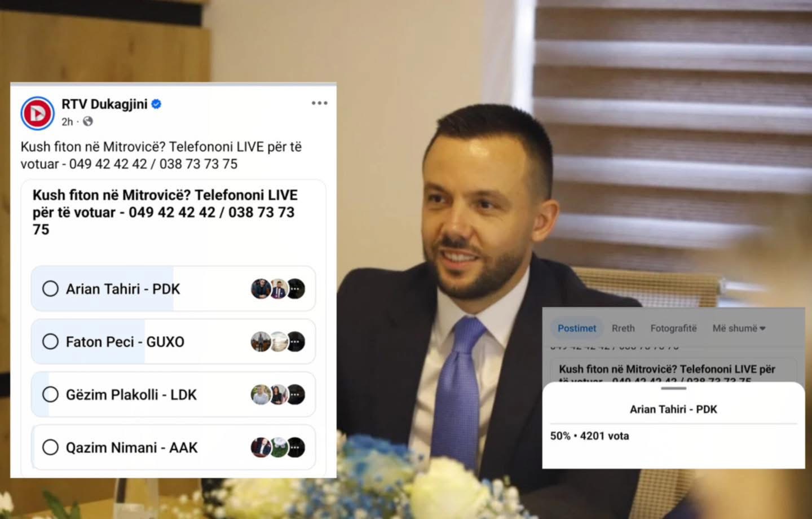Select the Qazim Nimani - AAK radio button
Image resolution: width=812 pixels, height=519 pixels.
(x=50, y=447)
